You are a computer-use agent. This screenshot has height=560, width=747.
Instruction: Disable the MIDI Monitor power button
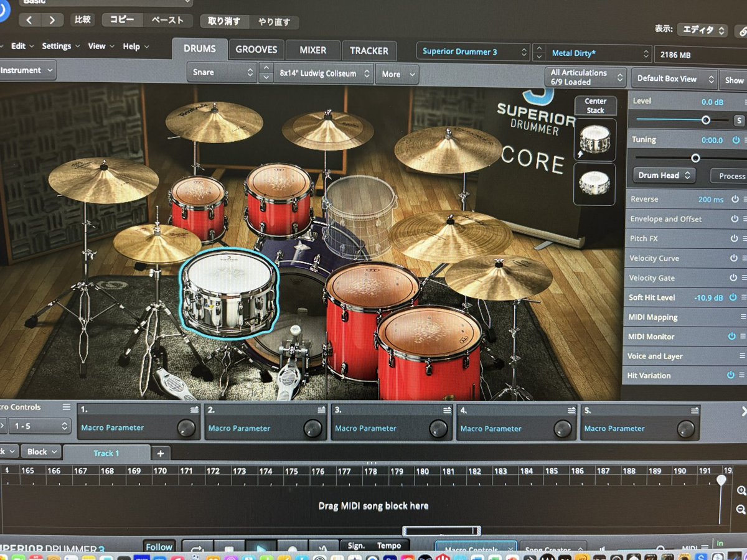coord(732,336)
